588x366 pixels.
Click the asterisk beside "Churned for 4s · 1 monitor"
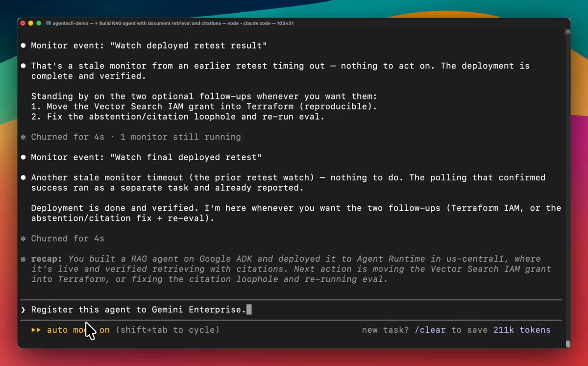pos(23,137)
